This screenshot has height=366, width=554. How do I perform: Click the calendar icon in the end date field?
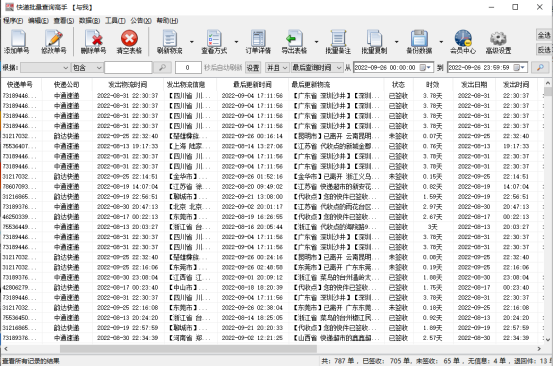pyautogui.click(x=517, y=67)
